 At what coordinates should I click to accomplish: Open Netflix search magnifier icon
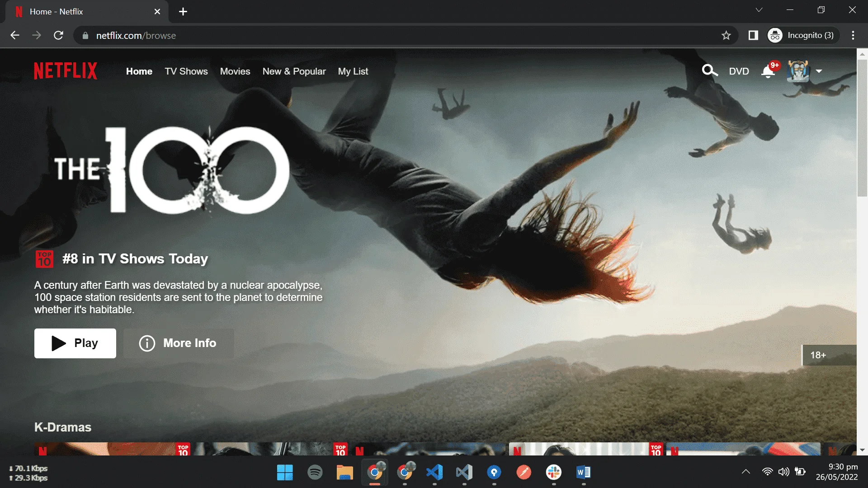pos(709,71)
